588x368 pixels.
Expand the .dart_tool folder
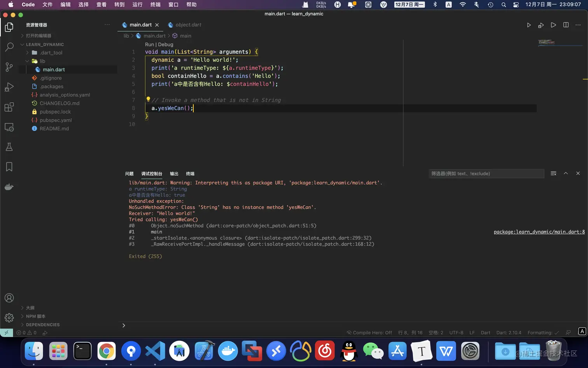point(51,53)
